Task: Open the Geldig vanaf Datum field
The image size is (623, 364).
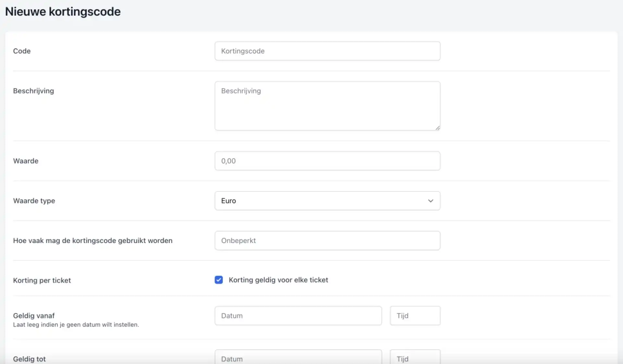Action: [x=298, y=316]
